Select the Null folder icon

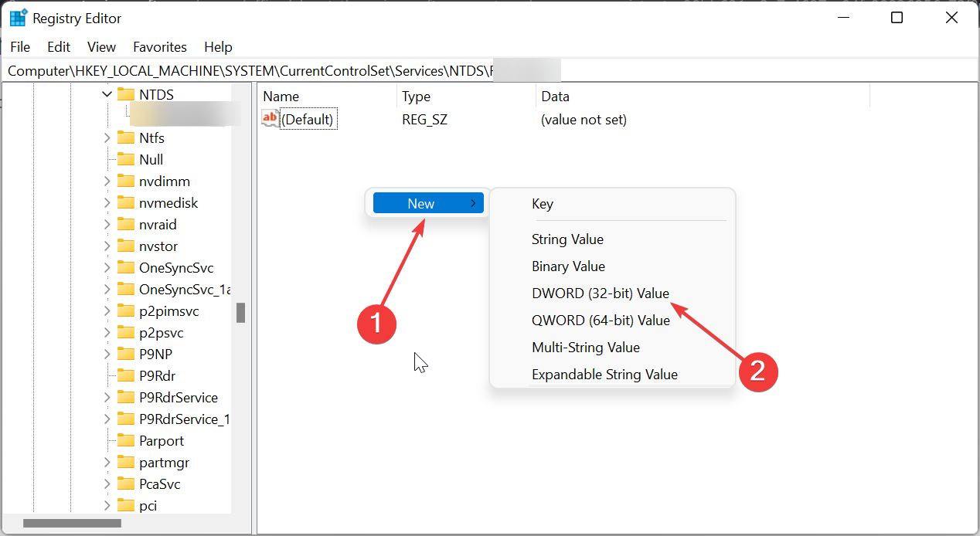click(126, 159)
